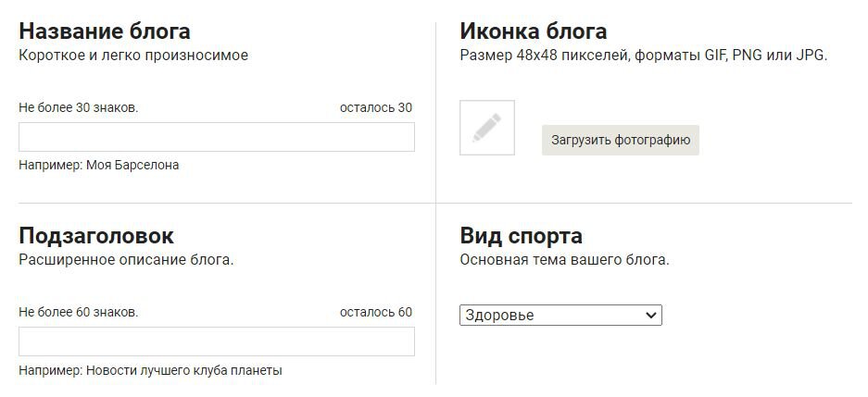Click the Подзаголовок heading
The image size is (868, 397).
click(x=96, y=236)
